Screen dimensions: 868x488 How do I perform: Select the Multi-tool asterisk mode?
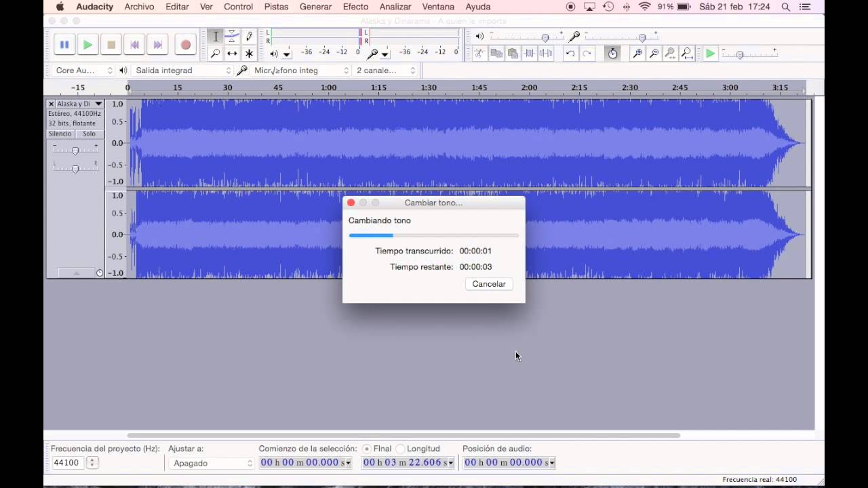[x=249, y=53]
